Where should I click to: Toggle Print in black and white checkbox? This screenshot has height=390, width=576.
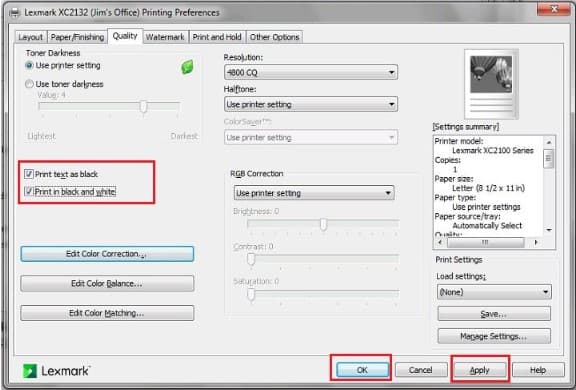[28, 191]
